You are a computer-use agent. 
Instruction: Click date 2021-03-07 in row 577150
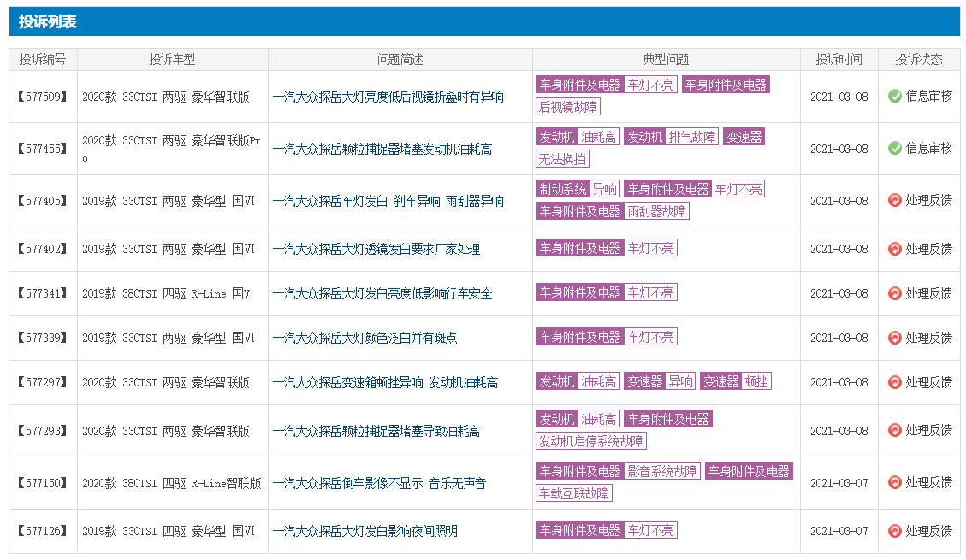839,483
